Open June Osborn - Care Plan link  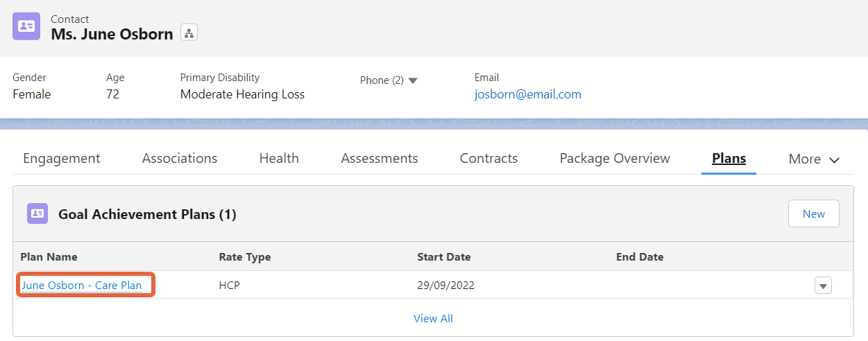click(x=82, y=286)
